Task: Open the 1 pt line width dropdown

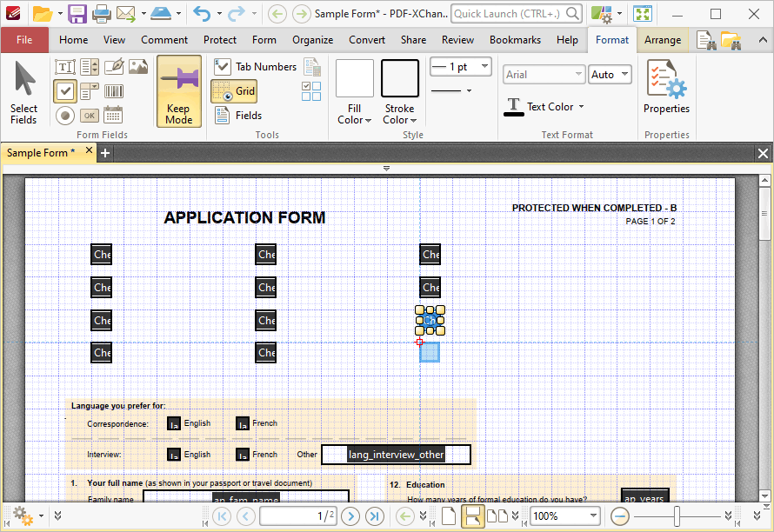Action: (x=484, y=66)
